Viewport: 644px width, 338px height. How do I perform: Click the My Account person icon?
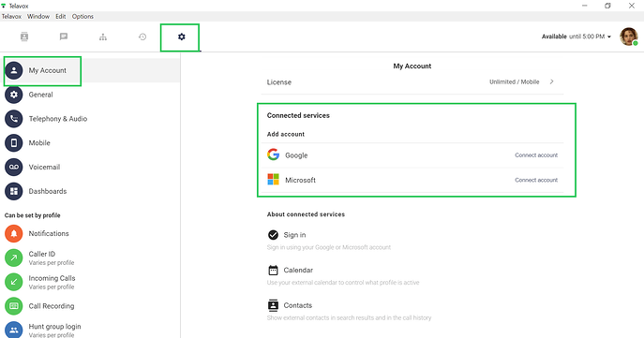pyautogui.click(x=13, y=70)
